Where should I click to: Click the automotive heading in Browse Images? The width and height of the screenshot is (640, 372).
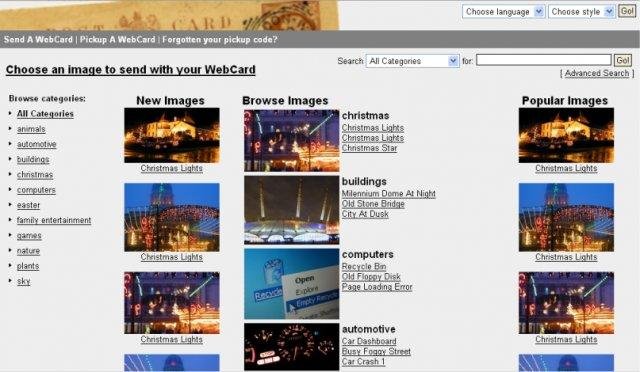pos(369,329)
